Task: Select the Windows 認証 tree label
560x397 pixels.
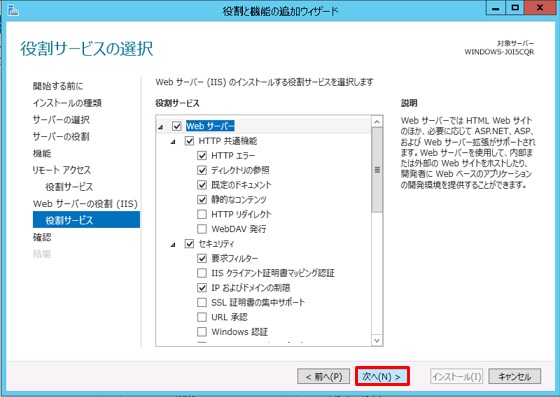Action: (240, 332)
